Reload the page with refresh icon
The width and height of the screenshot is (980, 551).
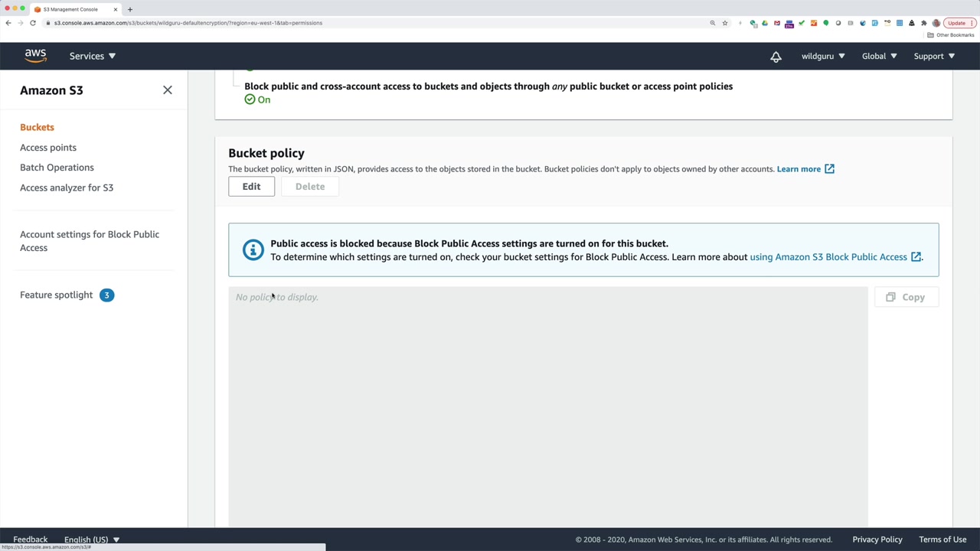click(x=33, y=23)
